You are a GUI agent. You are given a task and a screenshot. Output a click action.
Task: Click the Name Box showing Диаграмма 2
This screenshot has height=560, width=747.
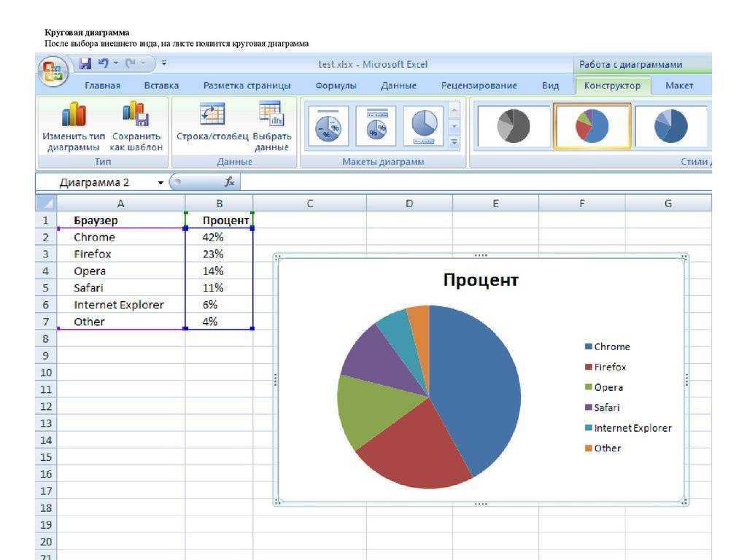pos(94,182)
